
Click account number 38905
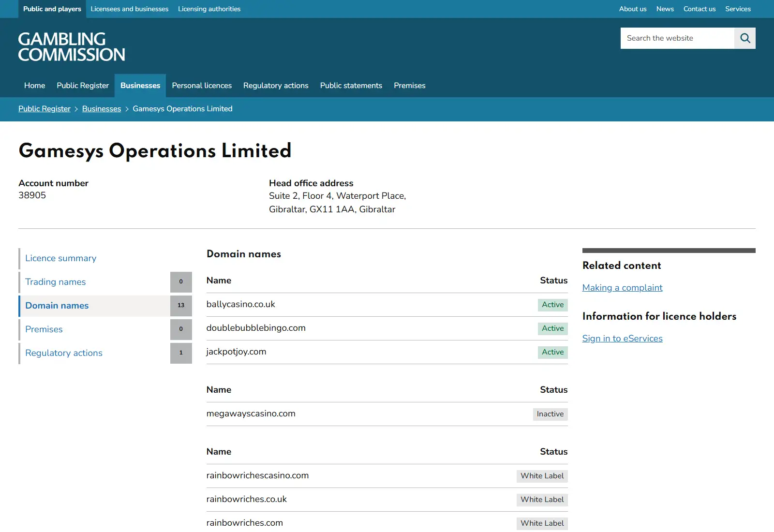coord(32,195)
